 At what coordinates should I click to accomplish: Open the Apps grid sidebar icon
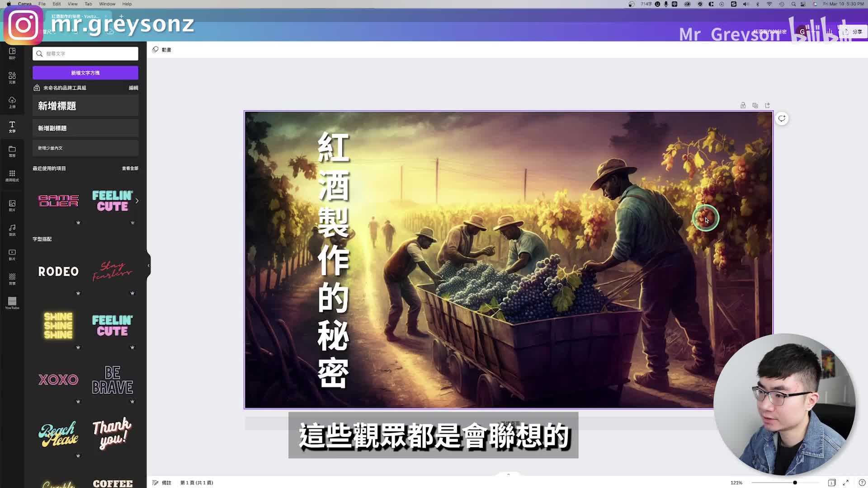pyautogui.click(x=12, y=175)
